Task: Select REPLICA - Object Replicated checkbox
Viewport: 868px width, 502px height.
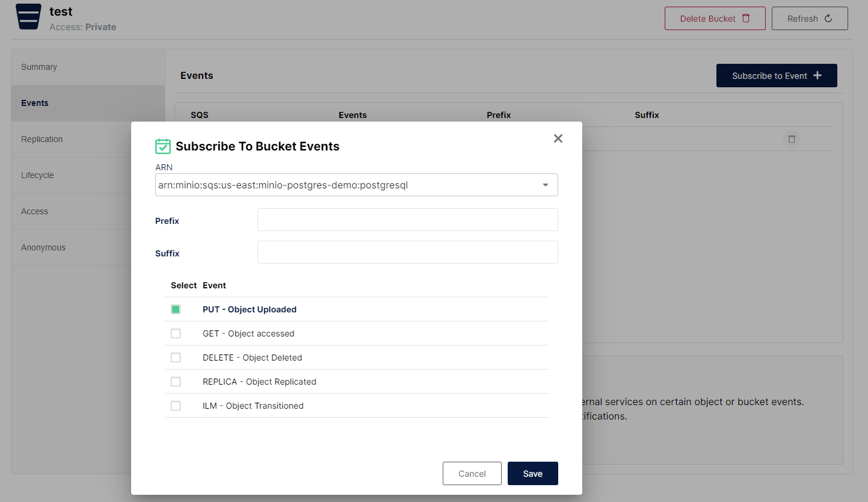Action: [x=176, y=382]
